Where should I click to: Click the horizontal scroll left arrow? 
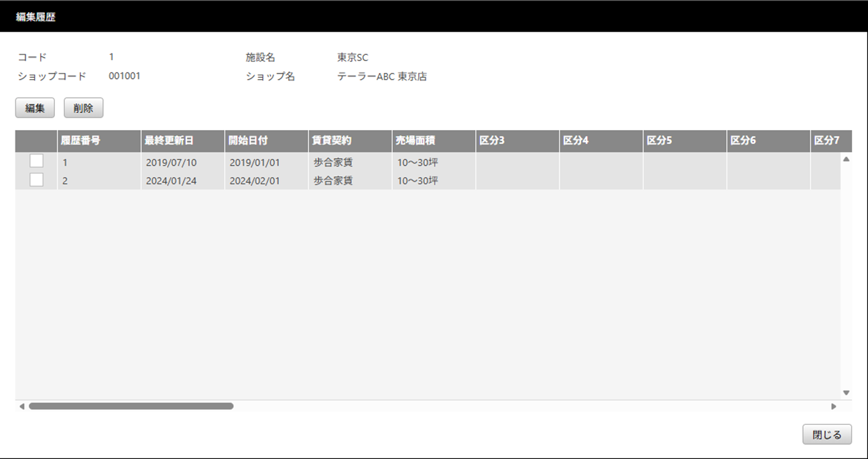(x=21, y=406)
